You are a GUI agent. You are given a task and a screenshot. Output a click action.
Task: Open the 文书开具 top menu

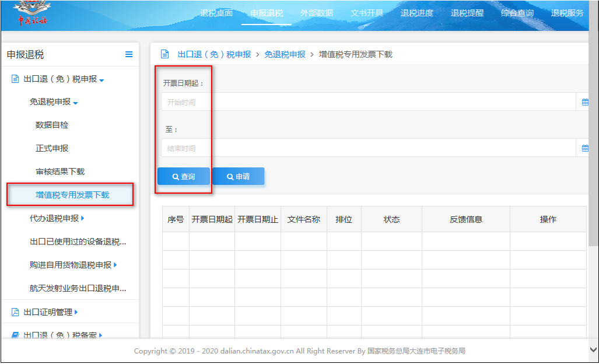(367, 13)
